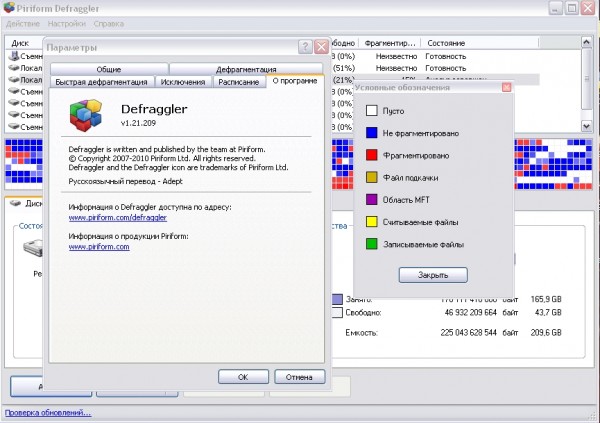The width and height of the screenshot is (600, 423).
Task: Click the Занято usage color box
Action: click(337, 299)
